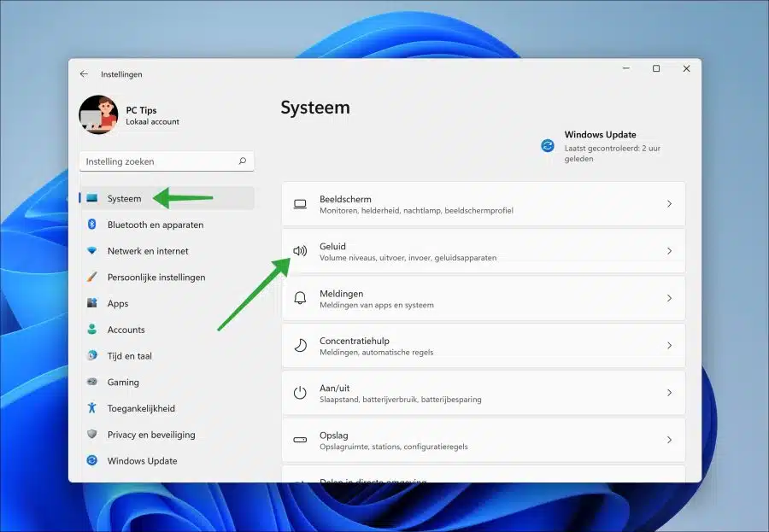Open Tijd en taal settings
Viewport: 769px width, 532px height.
(130, 356)
